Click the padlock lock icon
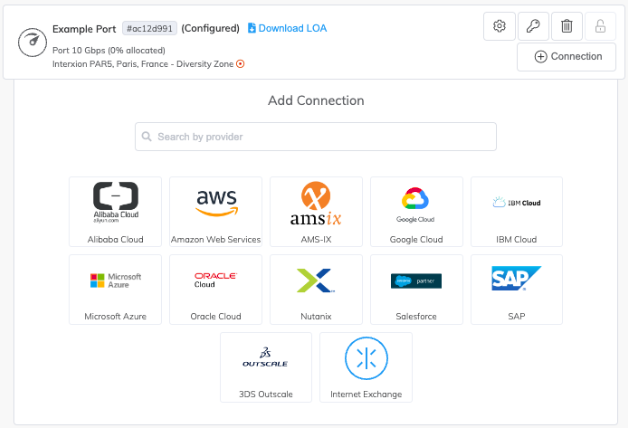The image size is (628, 428). pos(600,27)
